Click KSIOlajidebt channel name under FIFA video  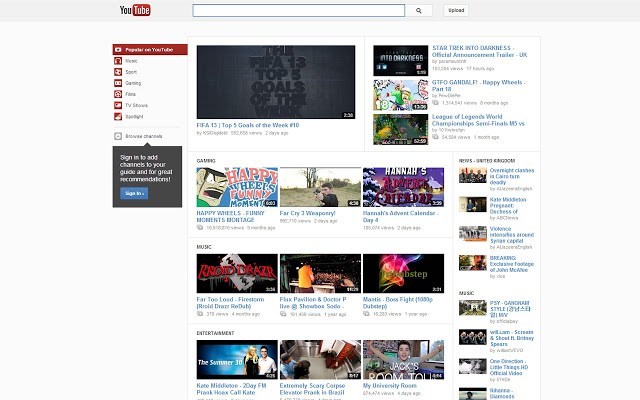pos(215,133)
